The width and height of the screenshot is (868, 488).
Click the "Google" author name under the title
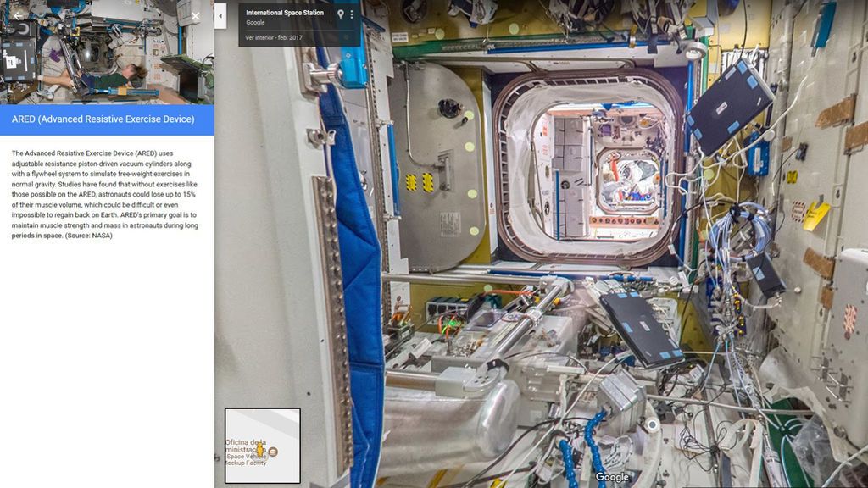tap(255, 23)
